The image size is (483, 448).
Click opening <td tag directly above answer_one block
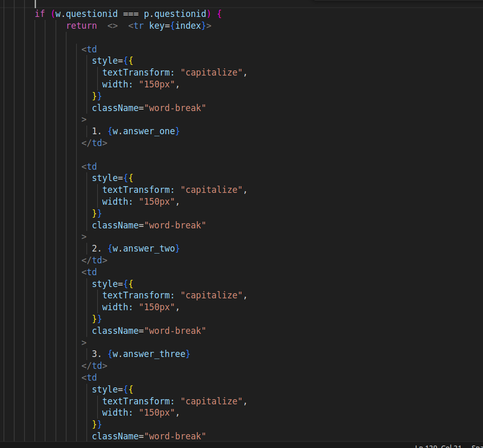(89, 49)
